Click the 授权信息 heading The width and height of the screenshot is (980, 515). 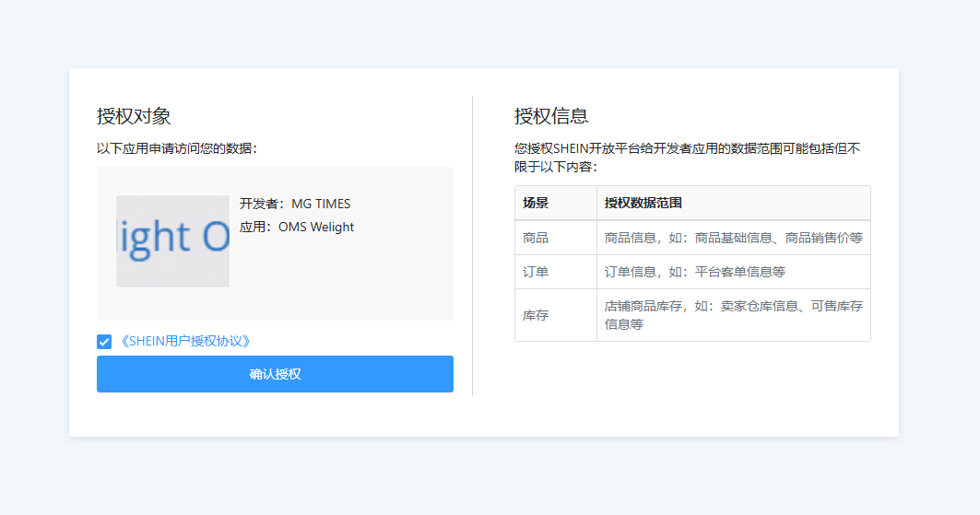(551, 116)
